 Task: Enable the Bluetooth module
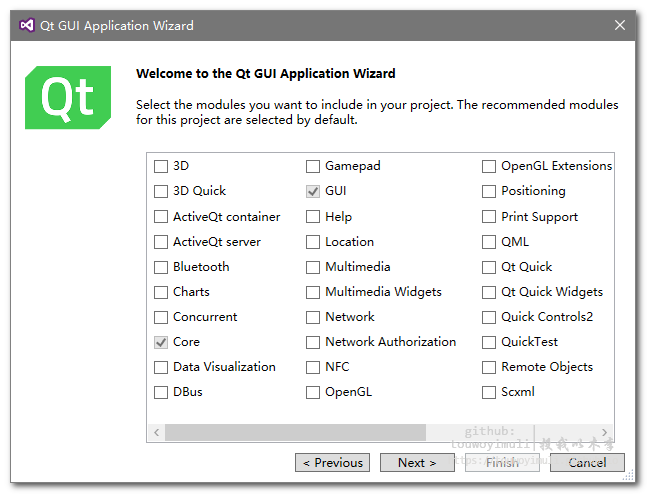[x=161, y=267]
